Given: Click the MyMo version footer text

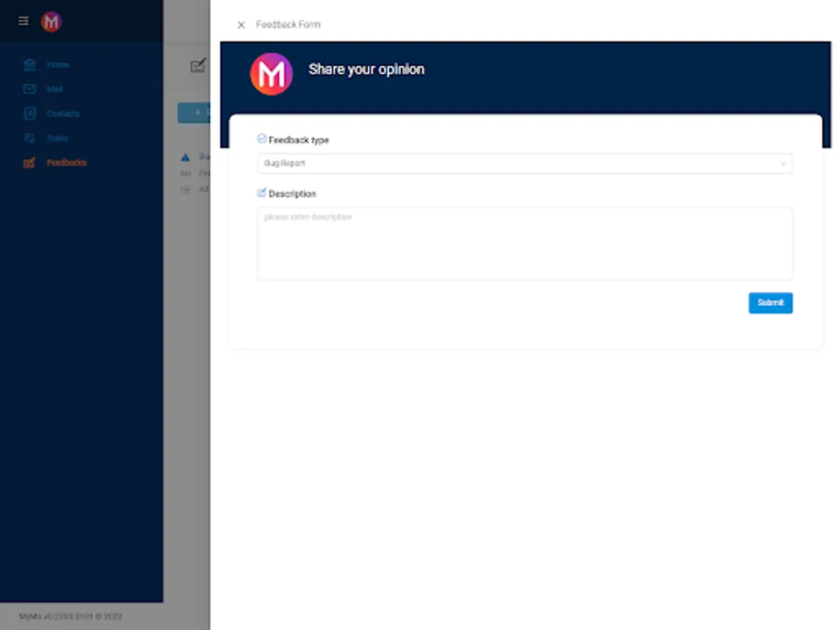Looking at the screenshot, I should tap(71, 617).
